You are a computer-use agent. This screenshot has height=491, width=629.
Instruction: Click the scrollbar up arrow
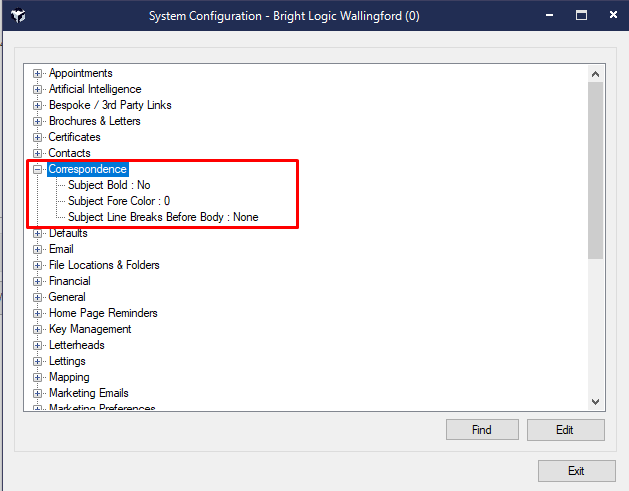[595, 74]
